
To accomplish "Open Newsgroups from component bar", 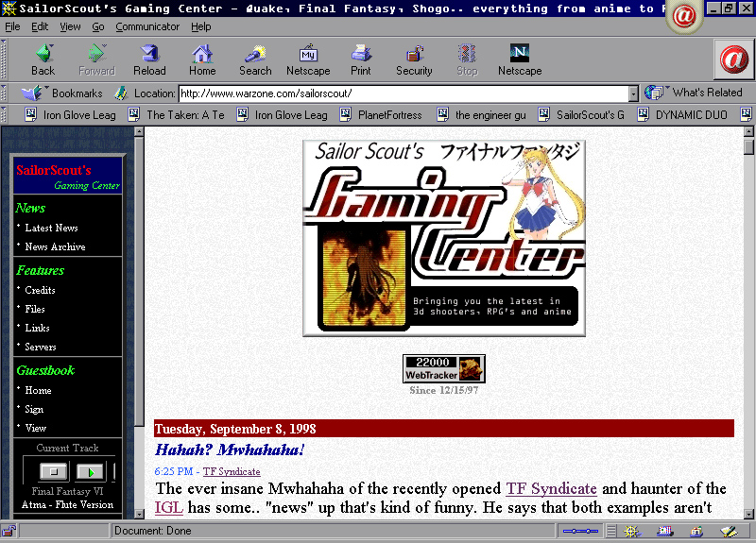I will (696, 531).
